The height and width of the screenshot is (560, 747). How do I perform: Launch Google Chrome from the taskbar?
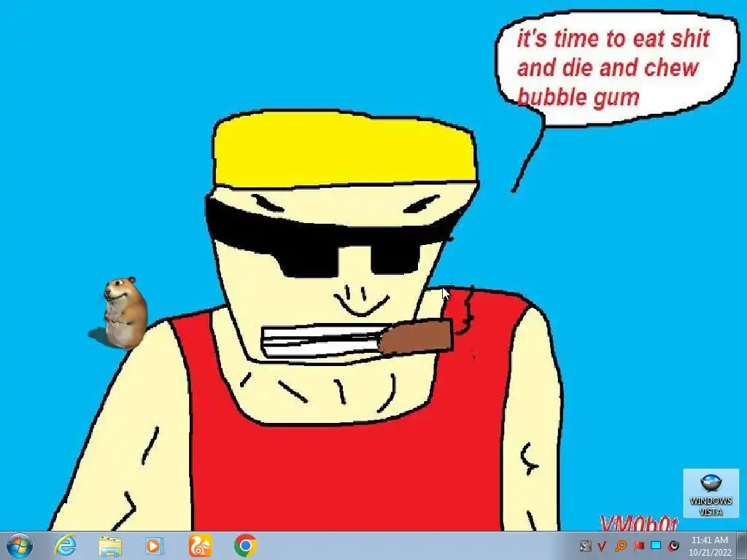coord(245,545)
